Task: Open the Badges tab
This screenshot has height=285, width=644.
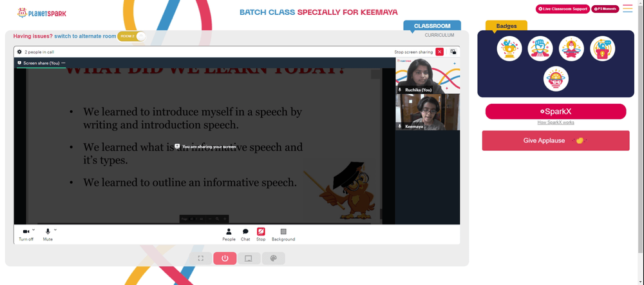Action: 506,26
